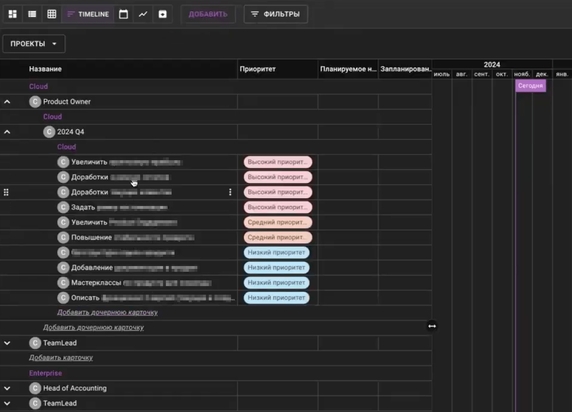Open the three-dot menu on hovered Доработки row

230,192
